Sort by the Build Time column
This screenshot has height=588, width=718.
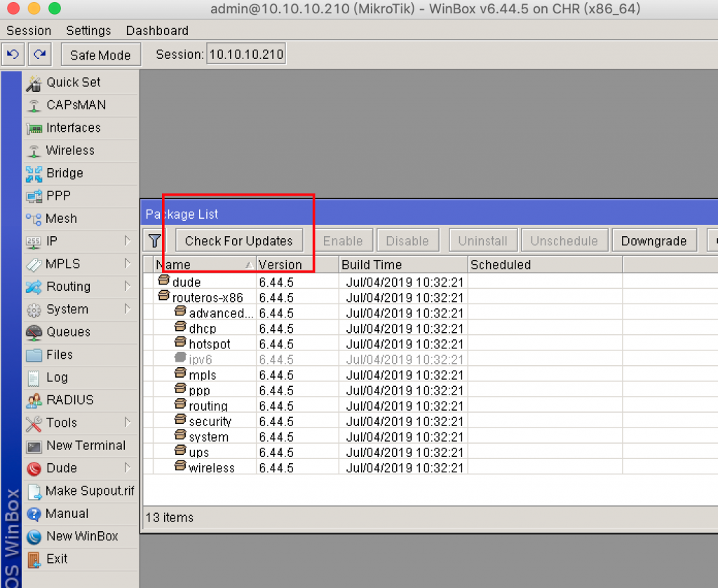[x=403, y=265]
